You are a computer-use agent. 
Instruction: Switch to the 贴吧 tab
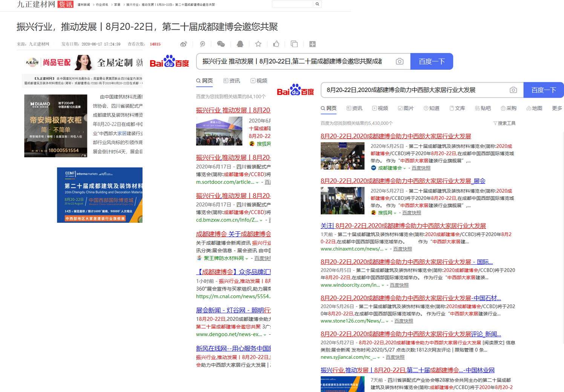click(483, 108)
